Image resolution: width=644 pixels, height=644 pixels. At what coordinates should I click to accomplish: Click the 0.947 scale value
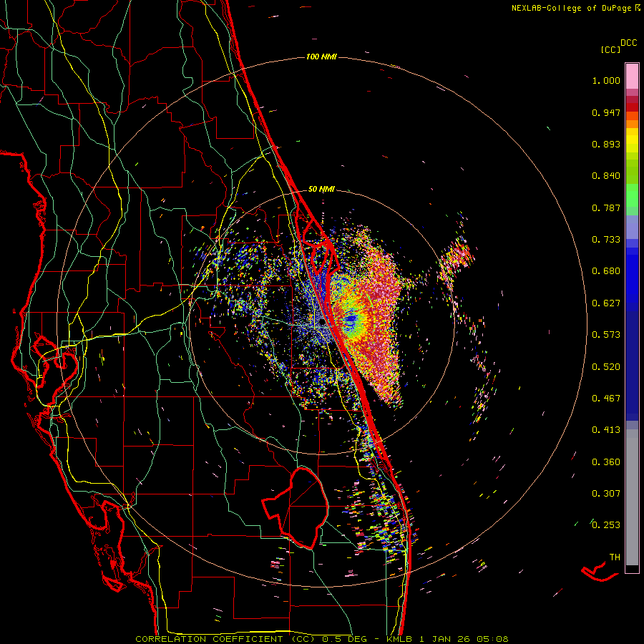click(x=606, y=112)
